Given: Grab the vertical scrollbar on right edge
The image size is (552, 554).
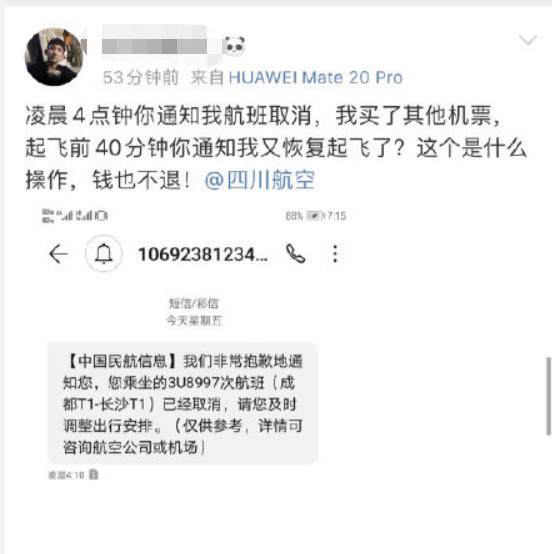Looking at the screenshot, I should coord(548,396).
